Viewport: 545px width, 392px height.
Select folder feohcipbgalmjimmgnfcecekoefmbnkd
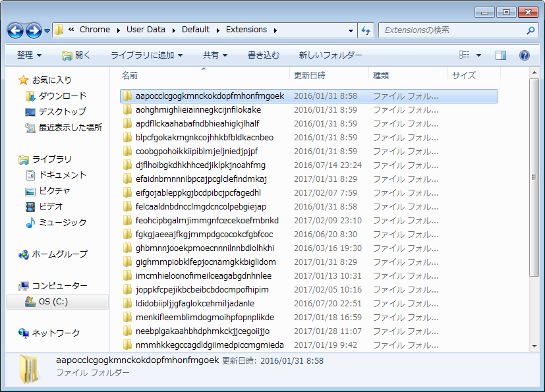click(x=207, y=220)
